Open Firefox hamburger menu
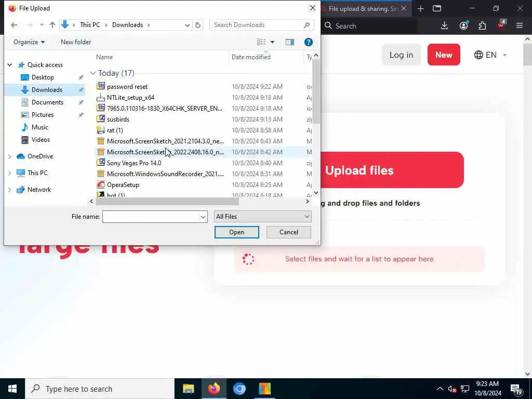532x399 pixels. coord(520,25)
